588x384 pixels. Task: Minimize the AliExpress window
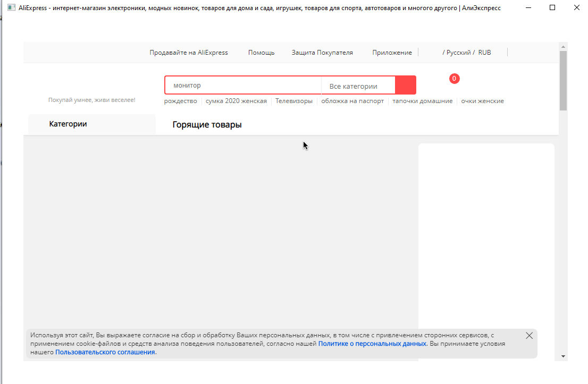(x=528, y=7)
